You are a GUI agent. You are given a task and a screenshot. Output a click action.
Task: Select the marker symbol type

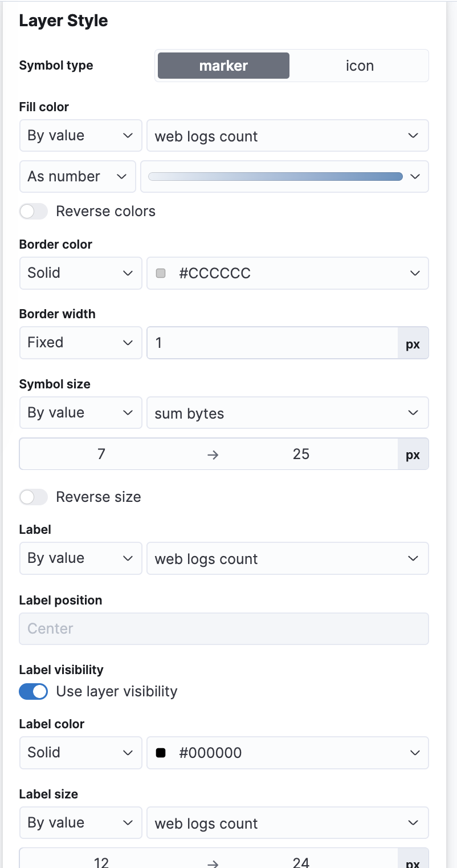[223, 66]
